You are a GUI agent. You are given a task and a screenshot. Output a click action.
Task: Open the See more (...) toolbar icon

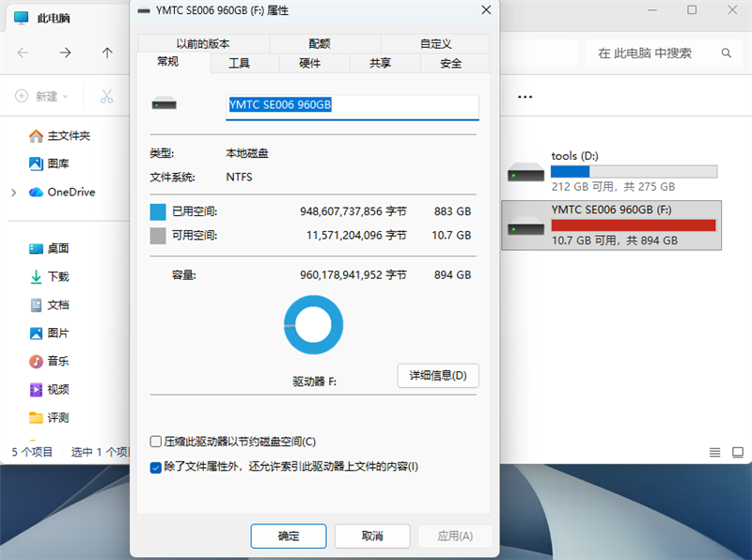point(525,97)
